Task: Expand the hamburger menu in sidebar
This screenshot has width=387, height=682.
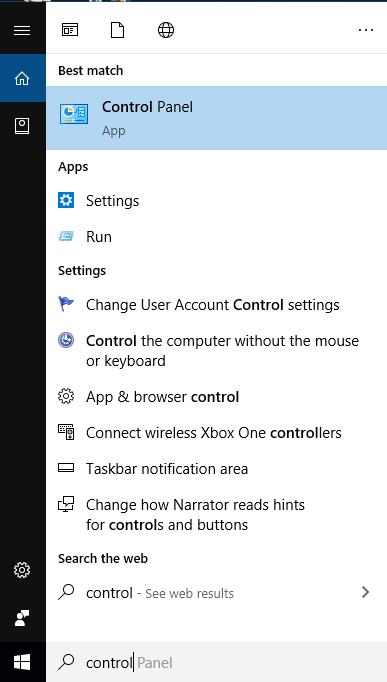Action: coord(22,30)
